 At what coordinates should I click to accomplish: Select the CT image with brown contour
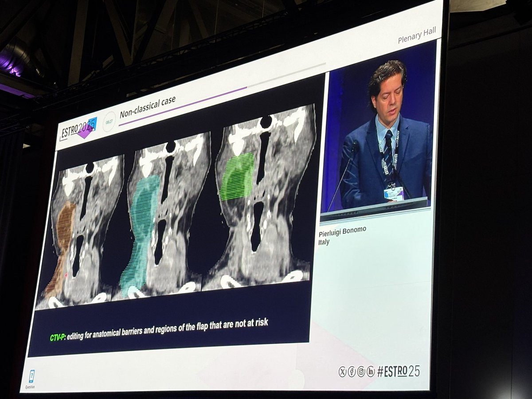(79, 232)
